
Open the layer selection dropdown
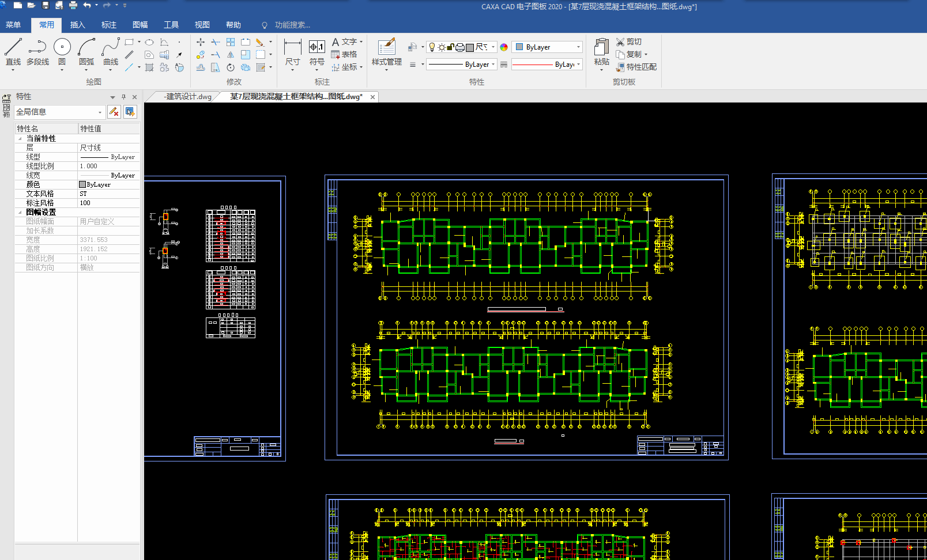[x=462, y=47]
